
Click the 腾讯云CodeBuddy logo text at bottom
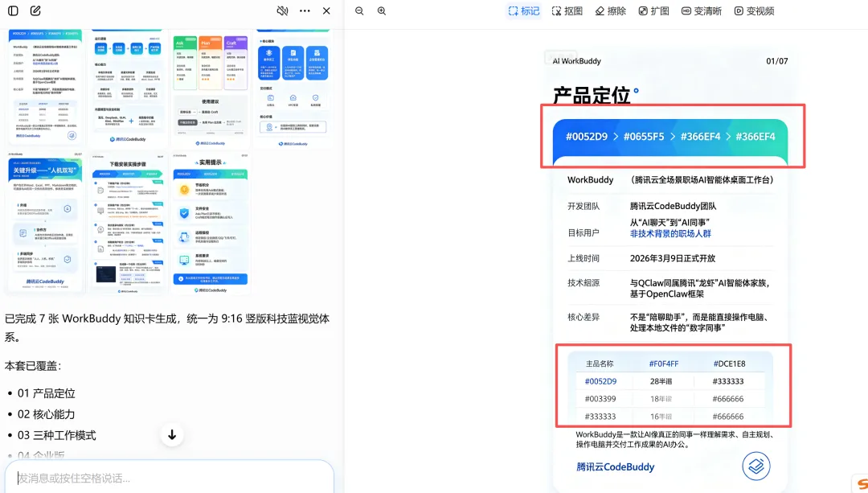tap(615, 467)
